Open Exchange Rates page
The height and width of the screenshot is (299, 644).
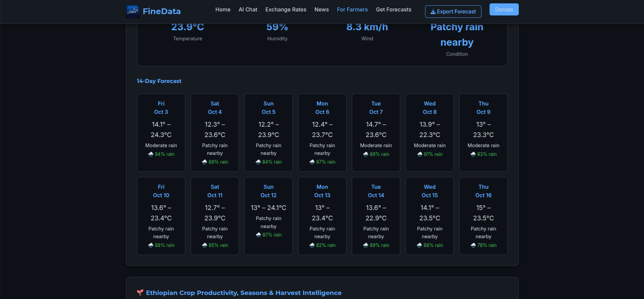(286, 10)
